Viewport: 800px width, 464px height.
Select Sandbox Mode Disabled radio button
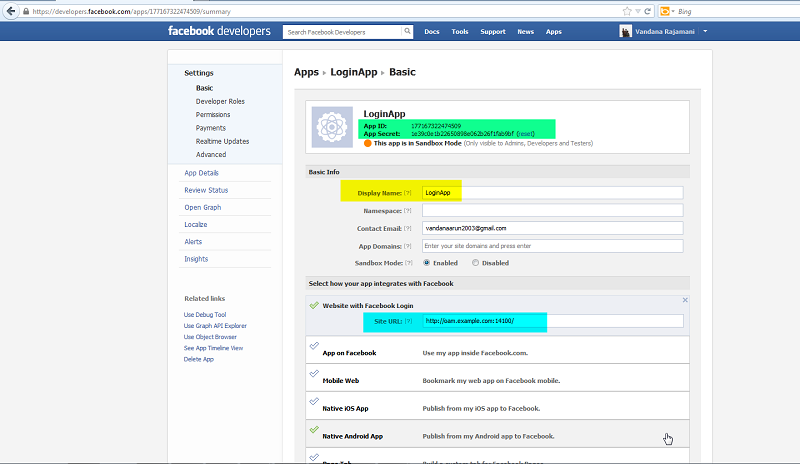pyautogui.click(x=476, y=263)
